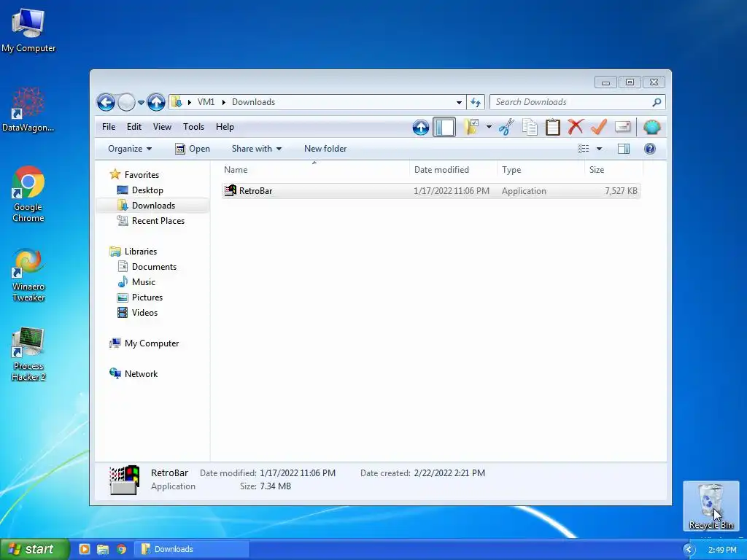The width and height of the screenshot is (747, 560).
Task: Click arrow after VM1 in address bar
Action: coord(223,102)
